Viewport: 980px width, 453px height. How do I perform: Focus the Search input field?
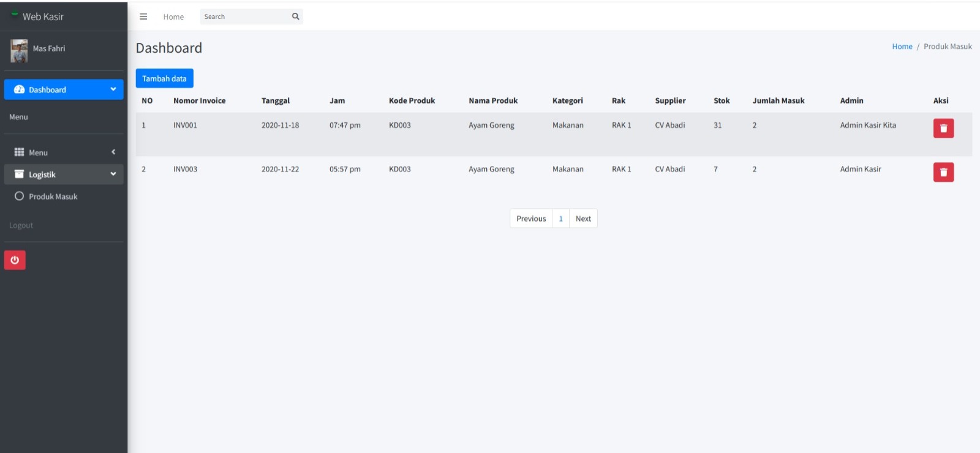245,17
